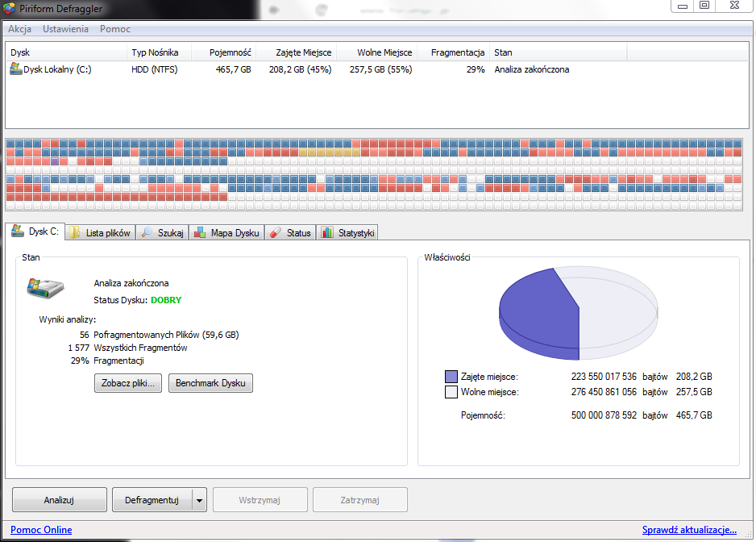Click the 465,7 GB capacity cell in drive list
756x542 pixels.
click(x=234, y=69)
